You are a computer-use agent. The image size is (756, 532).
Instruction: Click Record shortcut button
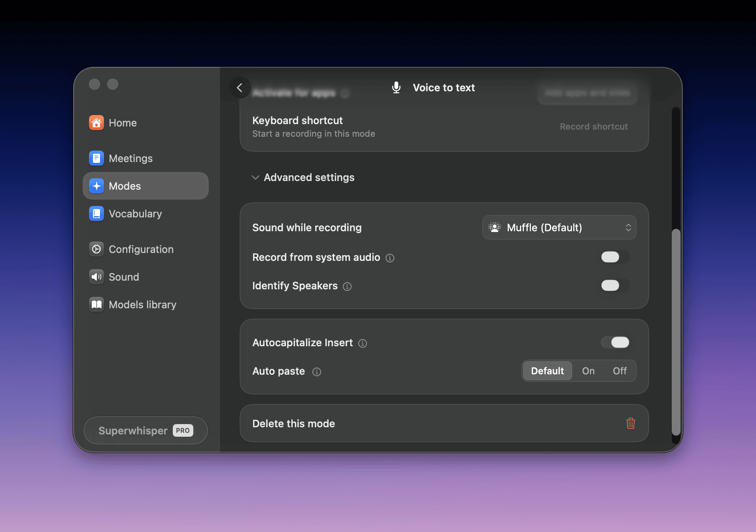click(593, 126)
